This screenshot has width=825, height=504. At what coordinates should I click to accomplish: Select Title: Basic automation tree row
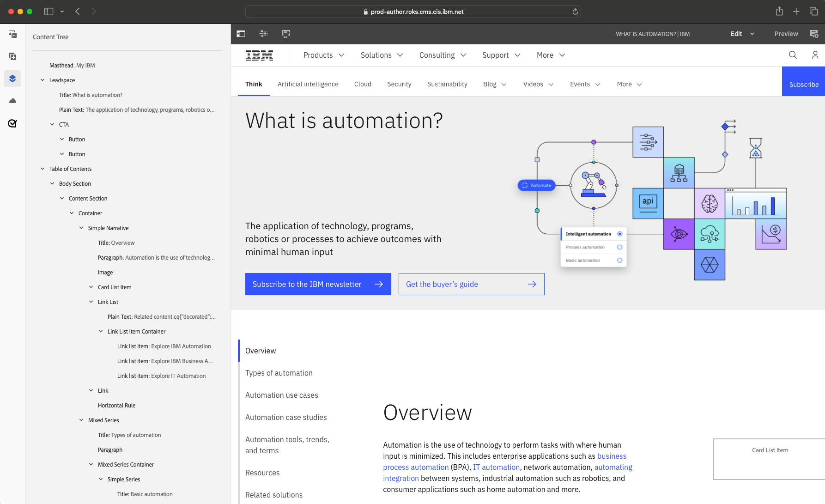(145, 494)
